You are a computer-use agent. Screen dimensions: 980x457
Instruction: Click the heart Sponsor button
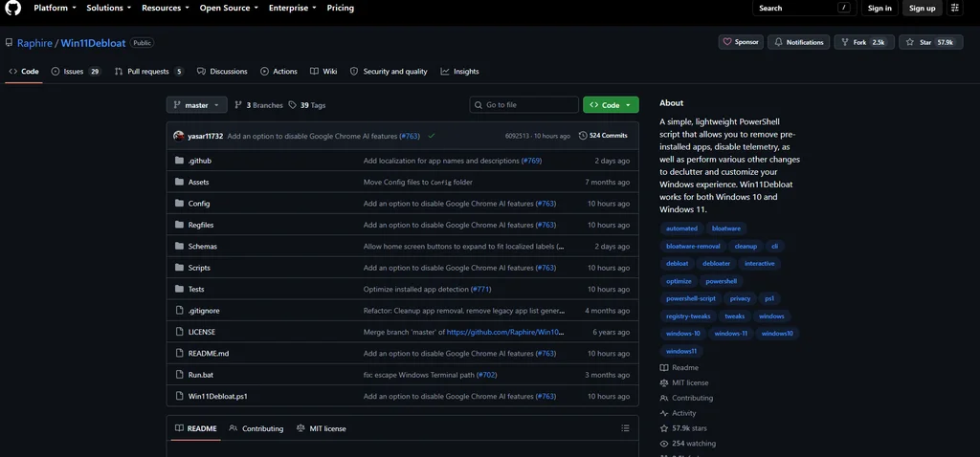741,42
